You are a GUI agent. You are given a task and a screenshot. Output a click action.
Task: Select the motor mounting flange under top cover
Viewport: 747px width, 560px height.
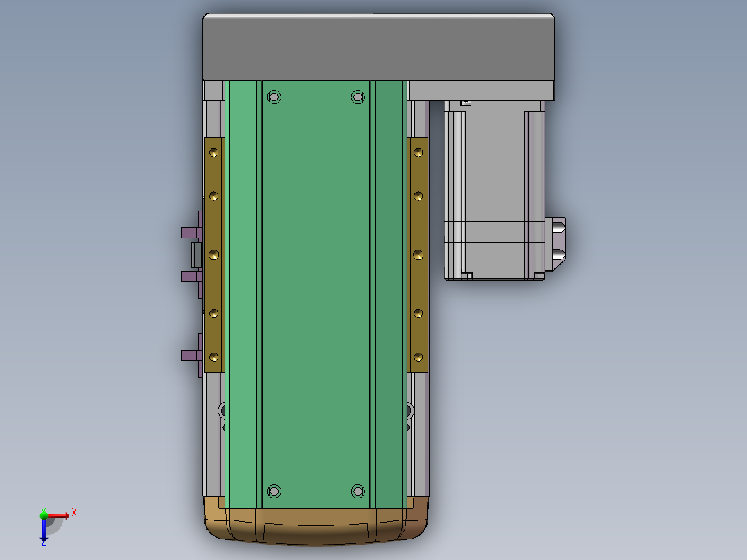[481, 91]
